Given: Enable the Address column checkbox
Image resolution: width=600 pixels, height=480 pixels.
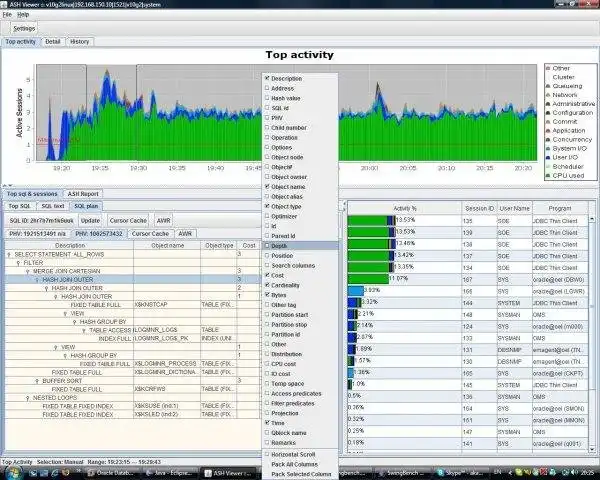Looking at the screenshot, I should tap(267, 88).
